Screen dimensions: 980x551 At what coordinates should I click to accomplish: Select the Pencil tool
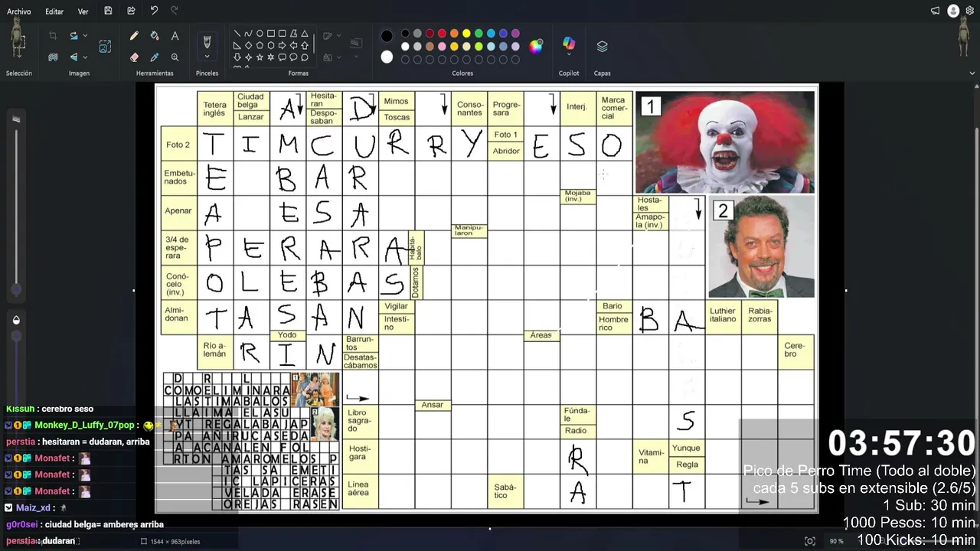point(134,36)
